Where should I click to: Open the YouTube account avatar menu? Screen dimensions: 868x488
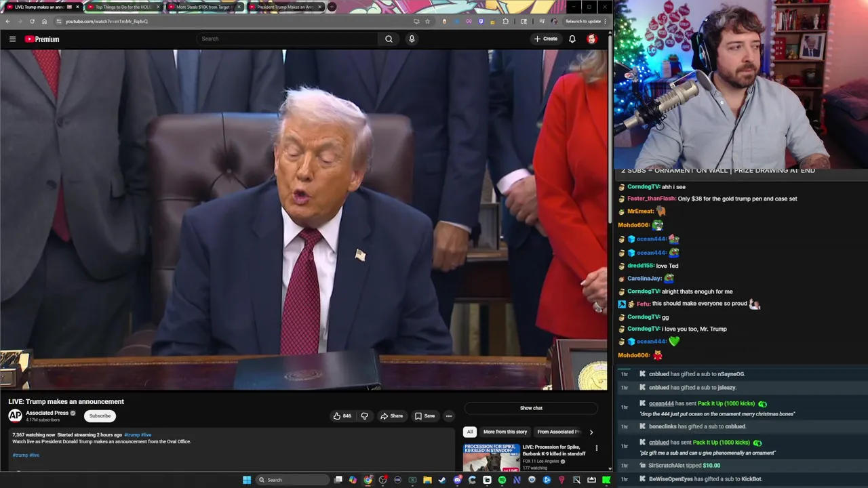point(592,39)
